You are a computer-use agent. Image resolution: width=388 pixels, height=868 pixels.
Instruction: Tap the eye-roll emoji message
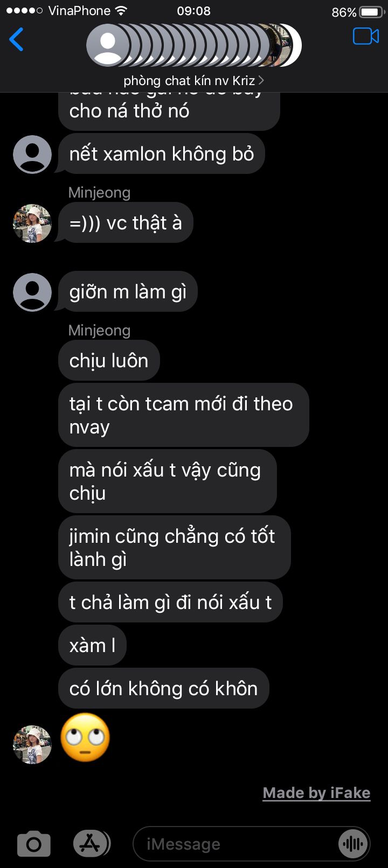[85, 737]
